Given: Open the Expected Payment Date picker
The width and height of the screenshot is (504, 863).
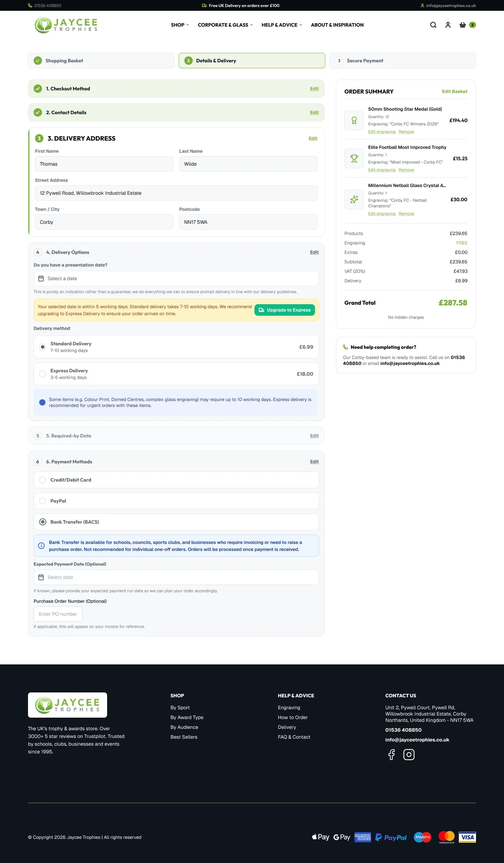Looking at the screenshot, I should tap(176, 577).
